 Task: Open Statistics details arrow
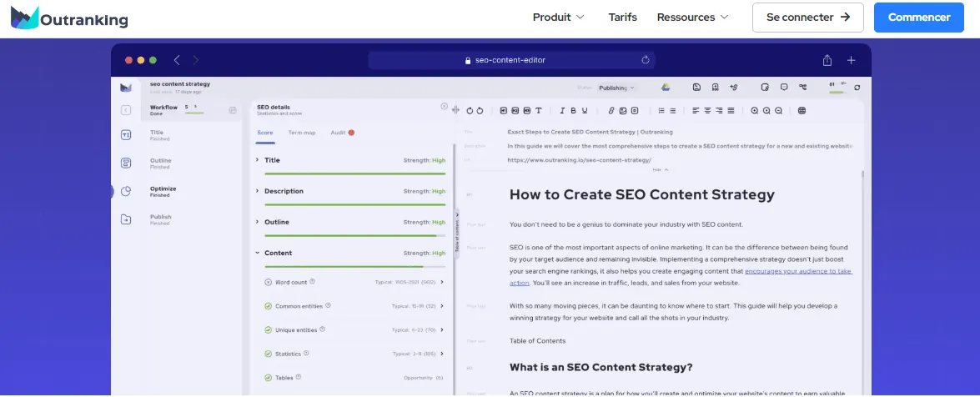tap(443, 354)
